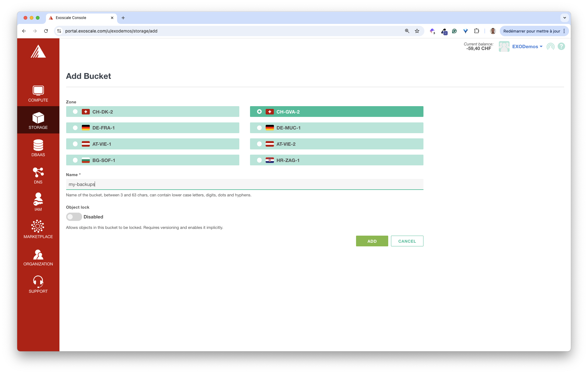Expand the EXODemos account dropdown
Screen dimensions: 588x374
pos(527,47)
